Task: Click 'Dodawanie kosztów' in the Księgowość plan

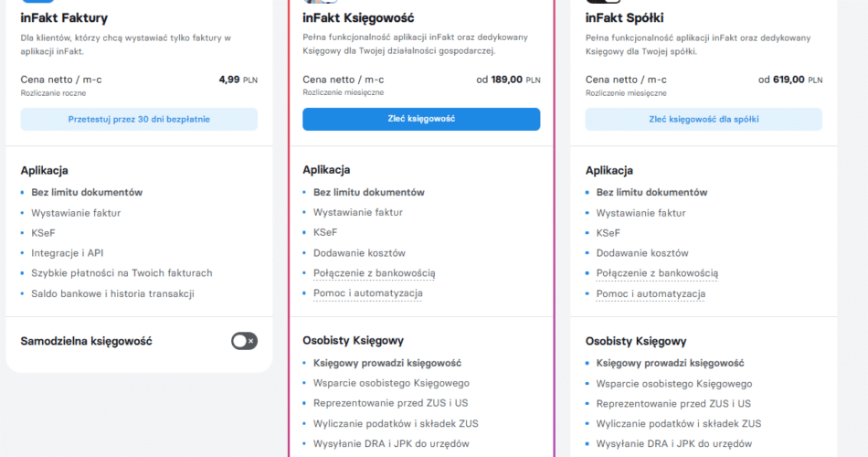Action: click(x=359, y=253)
